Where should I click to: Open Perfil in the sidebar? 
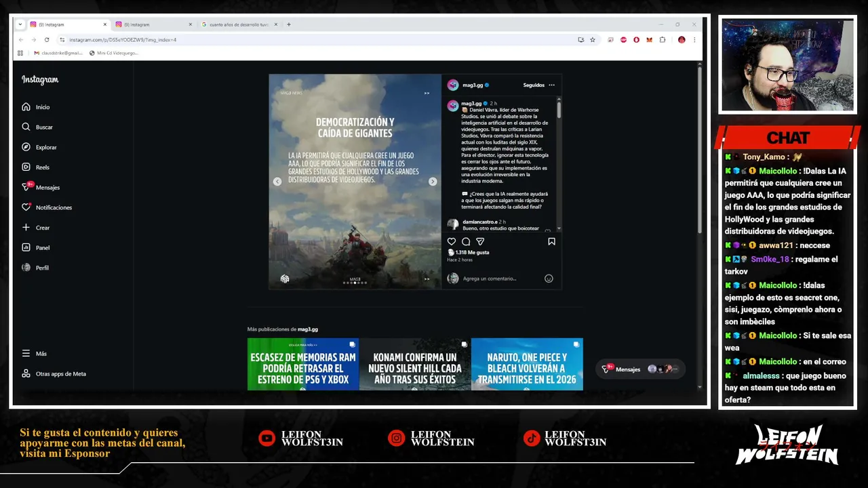point(35,268)
